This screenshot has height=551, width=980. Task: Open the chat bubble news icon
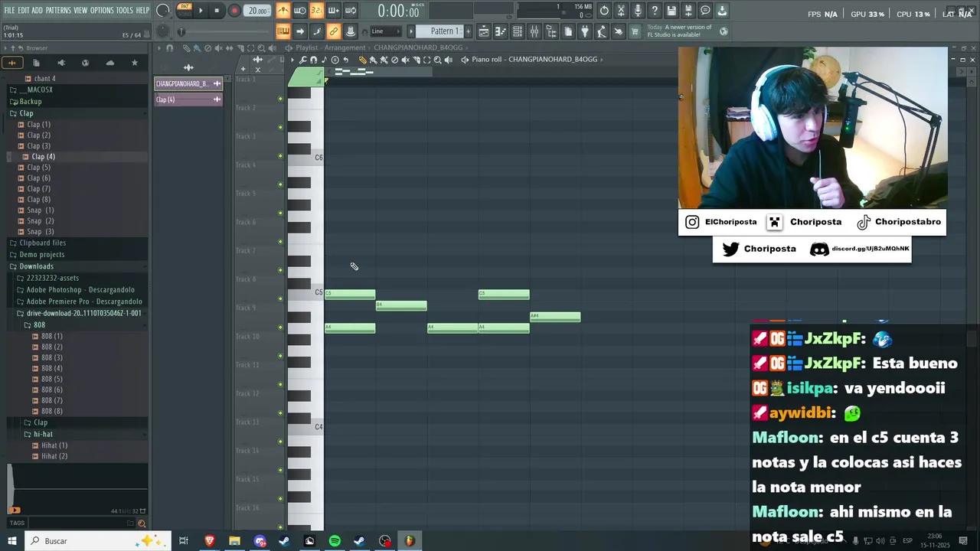pos(705,11)
